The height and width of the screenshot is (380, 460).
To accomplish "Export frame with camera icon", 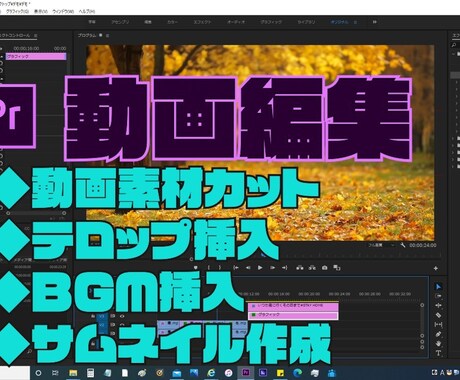I will [325, 268].
